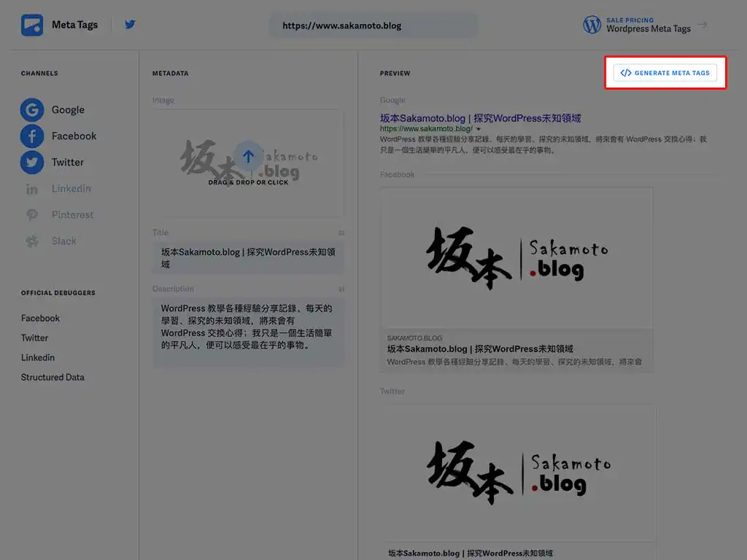Click the Facebook preview card image

(x=516, y=258)
